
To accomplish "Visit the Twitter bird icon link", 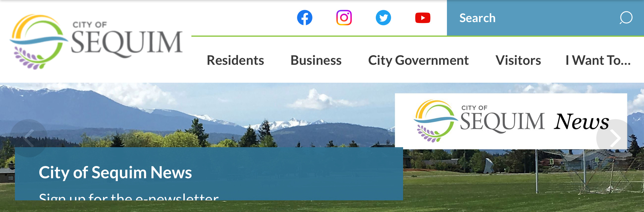I will tap(383, 18).
